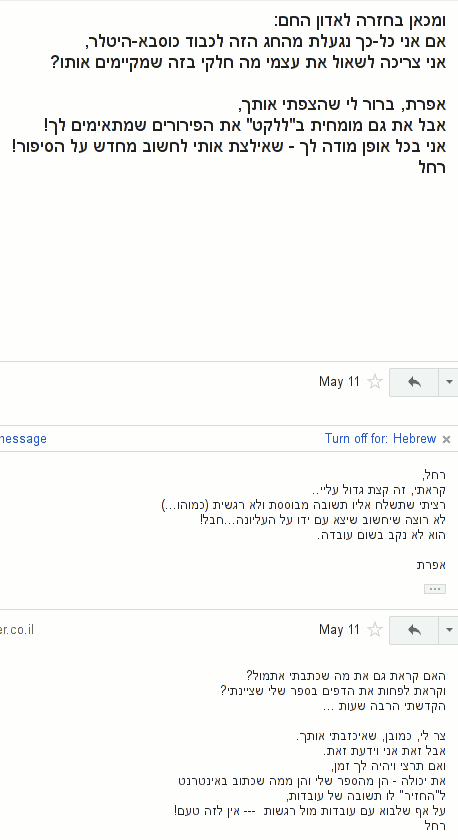Click the line האם קראת גם את מה שכתבתי אתמול
The image size is (458, 840).
[x=346, y=676]
